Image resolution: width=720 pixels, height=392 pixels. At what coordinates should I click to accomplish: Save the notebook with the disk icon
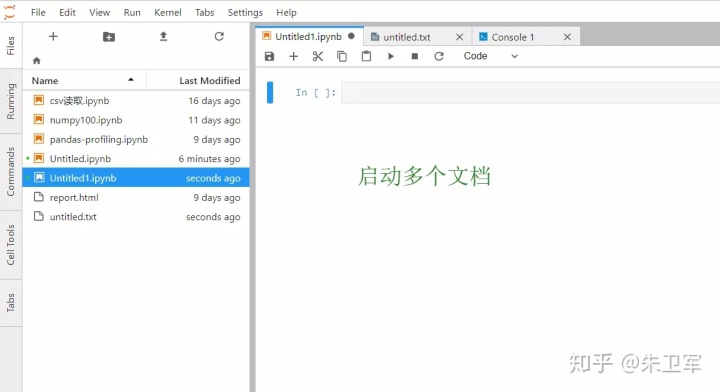270,56
